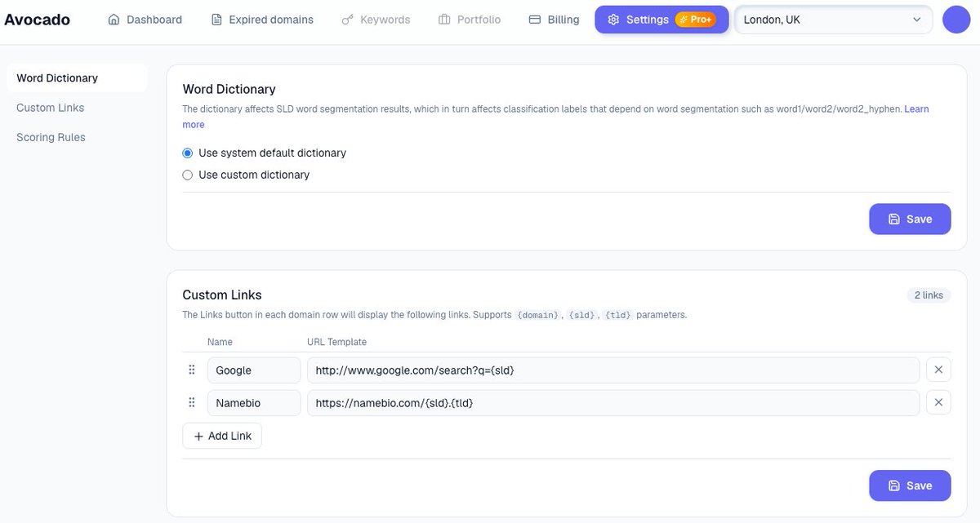Viewport: 980px width, 523px height.
Task: Open the user avatar menu
Action: (x=956, y=20)
